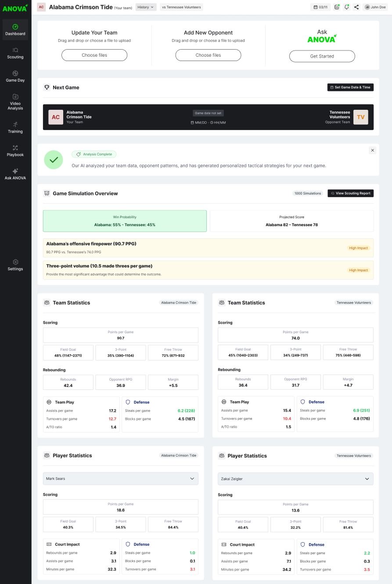Click the AC team badge in header
392x584 pixels.
(x=41, y=7)
